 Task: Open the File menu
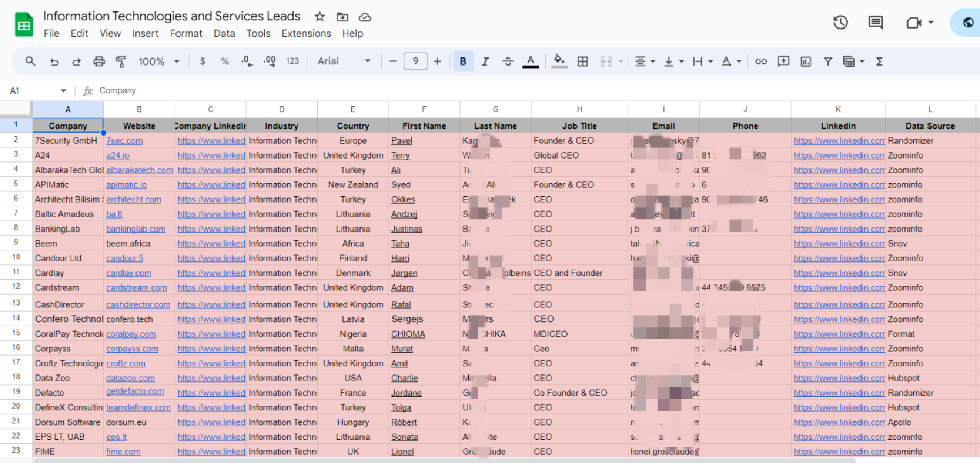[51, 33]
